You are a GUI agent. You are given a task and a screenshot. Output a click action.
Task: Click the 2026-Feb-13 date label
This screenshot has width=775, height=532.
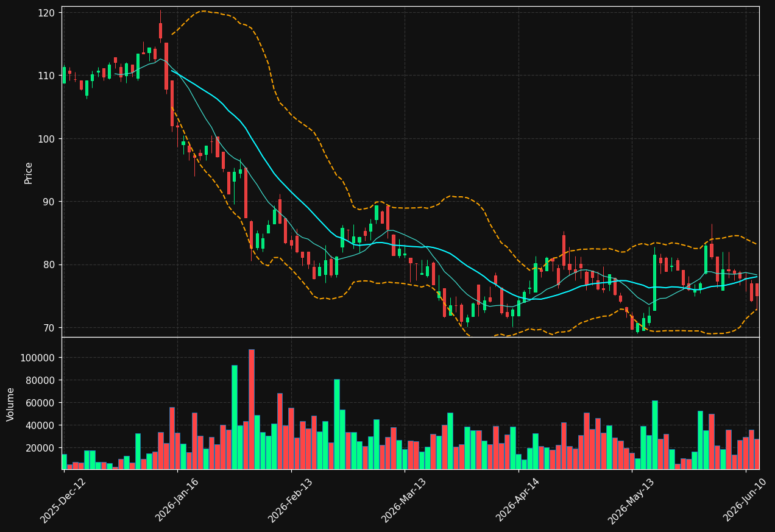(291, 500)
